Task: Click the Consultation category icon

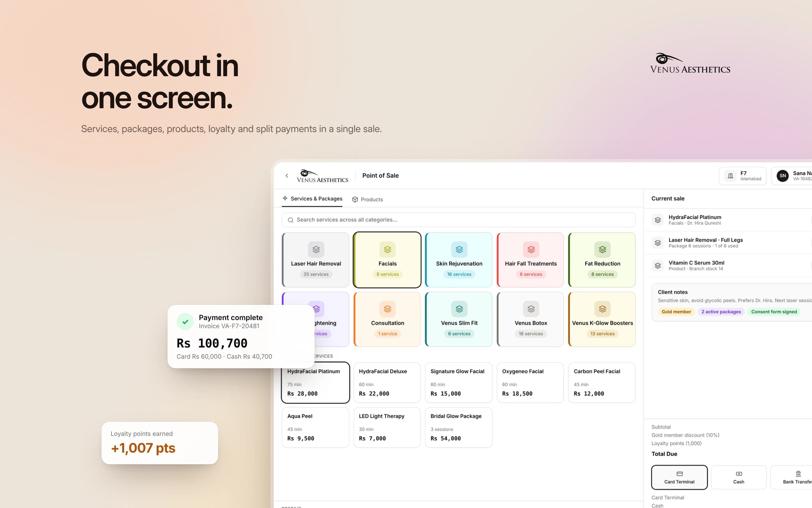Action: (x=387, y=309)
